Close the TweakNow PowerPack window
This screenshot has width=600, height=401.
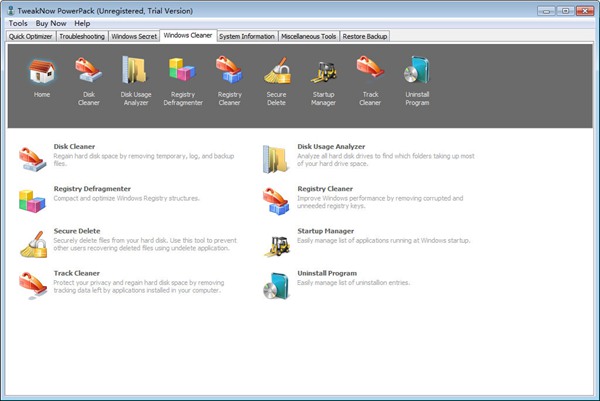585,11
